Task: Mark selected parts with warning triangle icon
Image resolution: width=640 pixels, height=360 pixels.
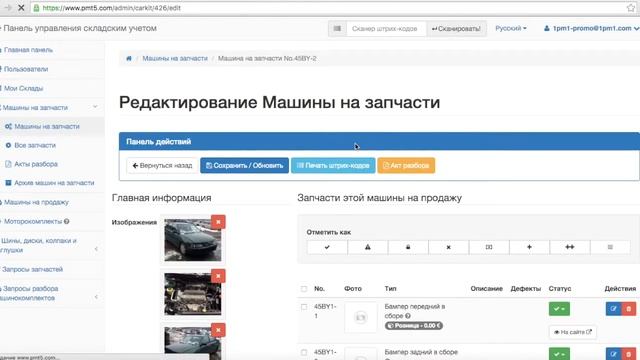Action: [367, 247]
